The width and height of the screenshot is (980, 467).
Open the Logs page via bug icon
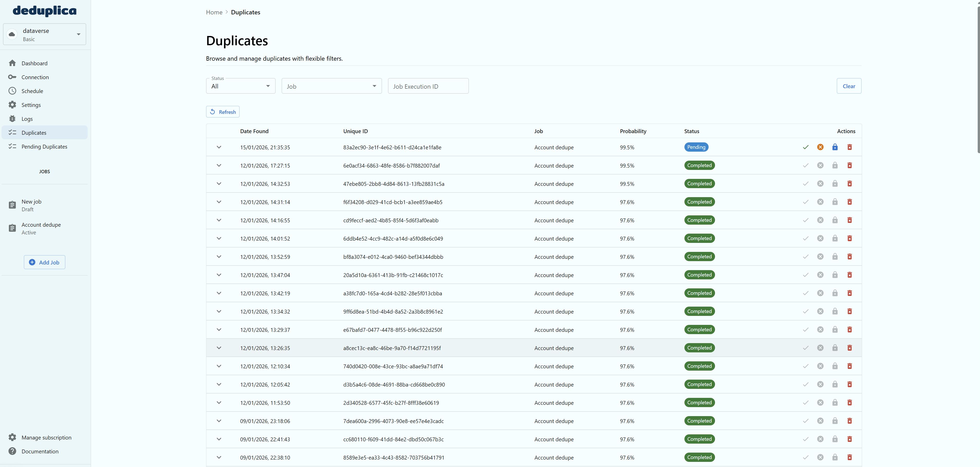[13, 119]
